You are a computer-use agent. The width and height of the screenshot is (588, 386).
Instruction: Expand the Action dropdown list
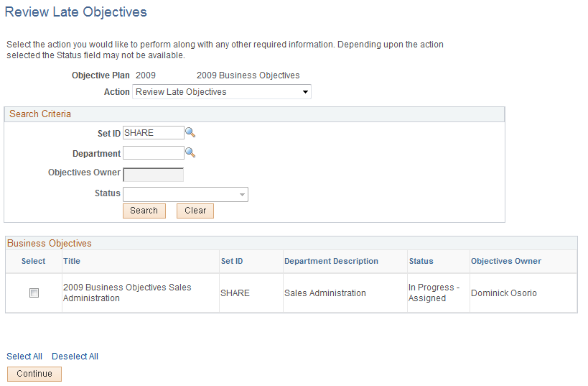(x=222, y=92)
